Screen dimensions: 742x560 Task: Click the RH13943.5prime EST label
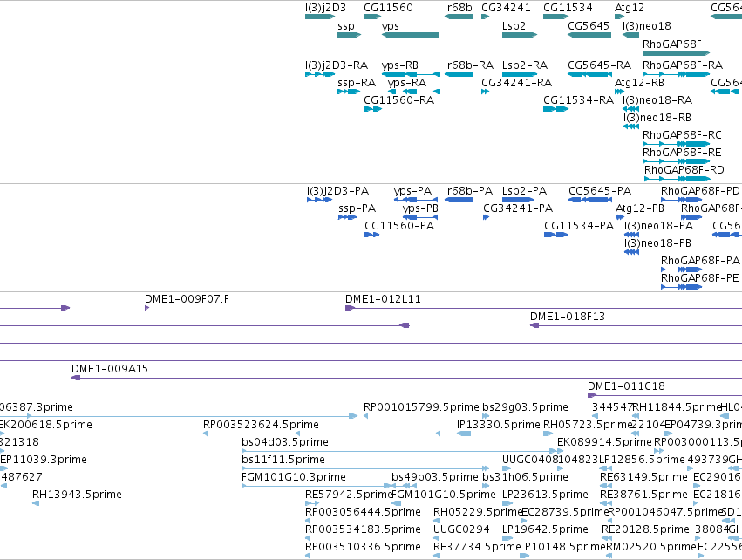click(77, 495)
